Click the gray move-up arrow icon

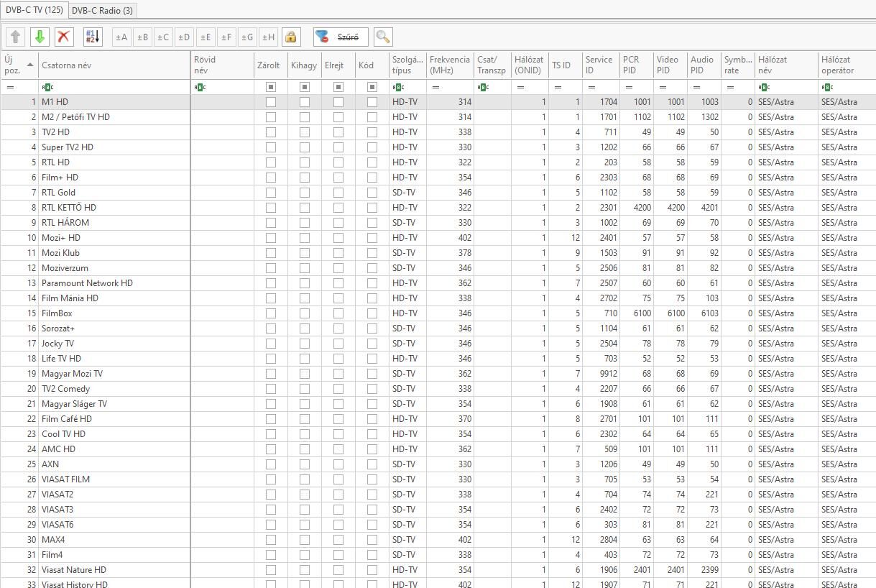pyautogui.click(x=16, y=37)
